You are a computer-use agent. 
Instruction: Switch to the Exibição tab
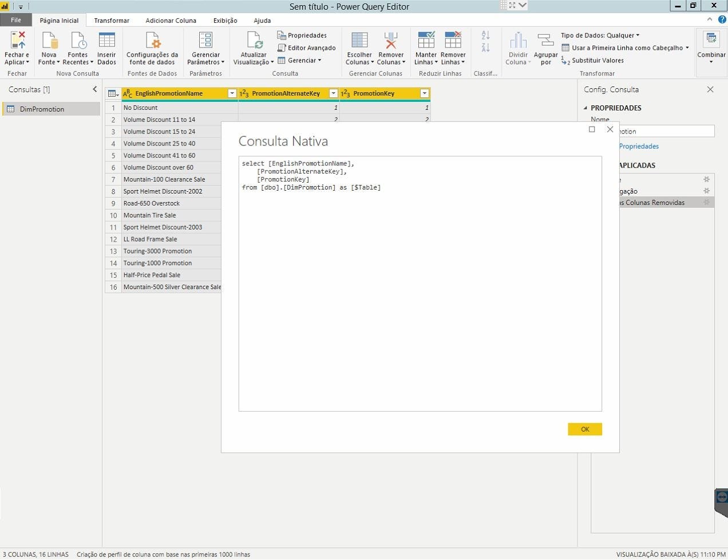[x=225, y=21]
